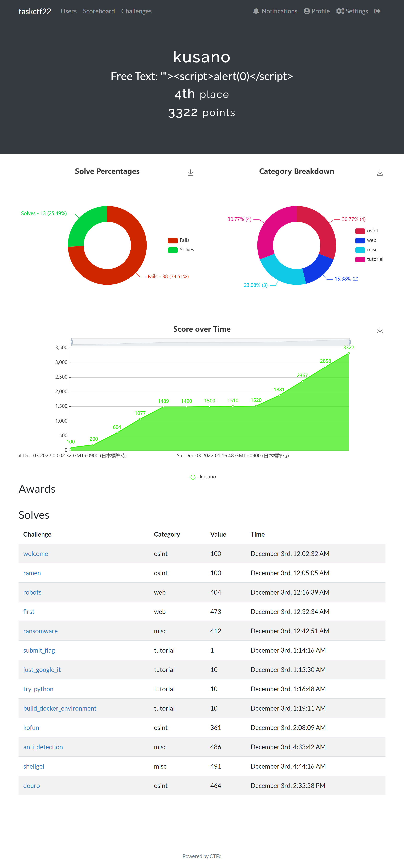Screen dimensions: 404x868
Task: Open the welcome challenge link
Action: click(35, 553)
